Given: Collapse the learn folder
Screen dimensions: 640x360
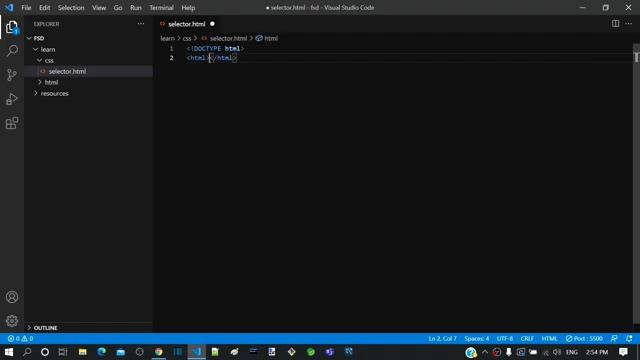Looking at the screenshot, I should point(89,49).
